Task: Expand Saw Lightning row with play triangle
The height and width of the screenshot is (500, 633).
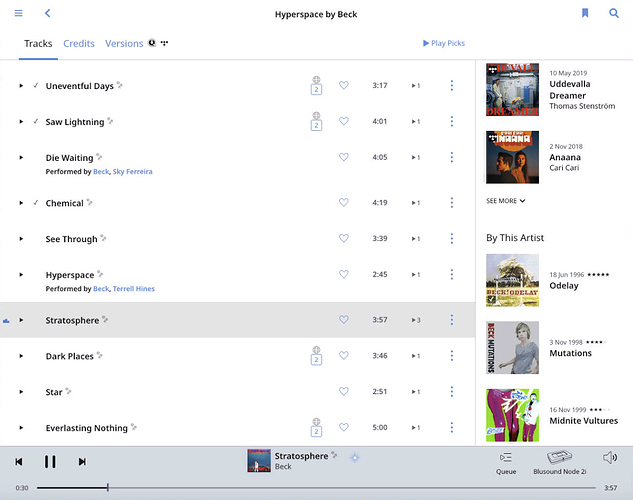Action: (21, 121)
